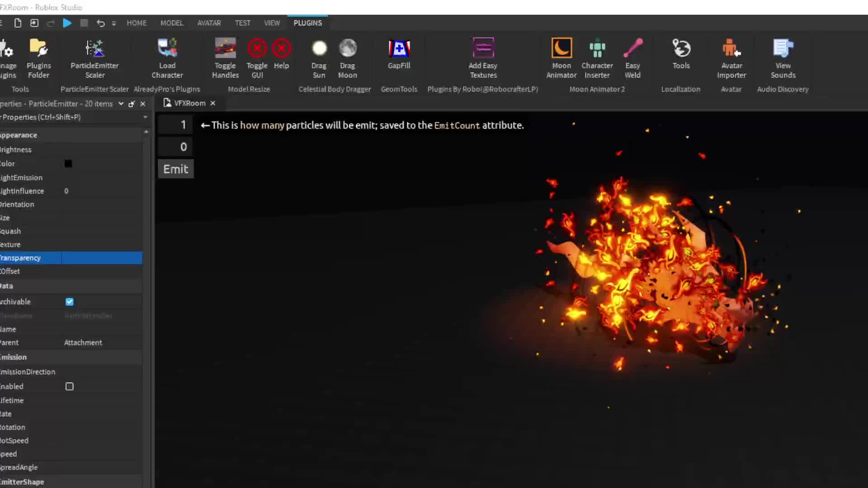Click the emit count input showing 1
868x488 pixels.
175,125
